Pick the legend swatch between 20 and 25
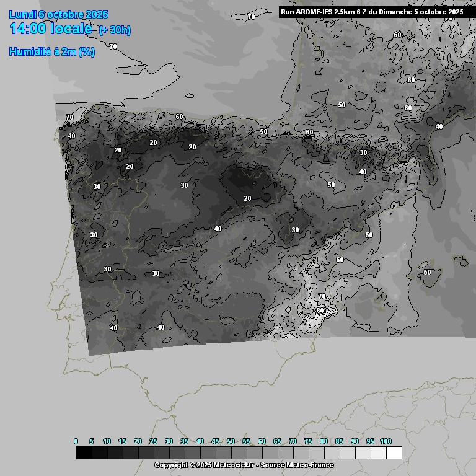The width and height of the screenshot is (476, 476). pos(146,452)
